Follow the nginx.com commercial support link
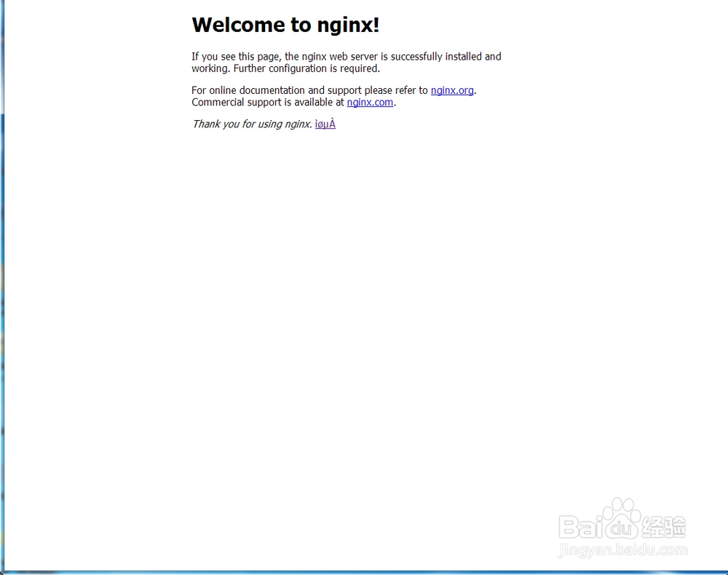Image resolution: width=728 pixels, height=575 pixels. tap(370, 103)
